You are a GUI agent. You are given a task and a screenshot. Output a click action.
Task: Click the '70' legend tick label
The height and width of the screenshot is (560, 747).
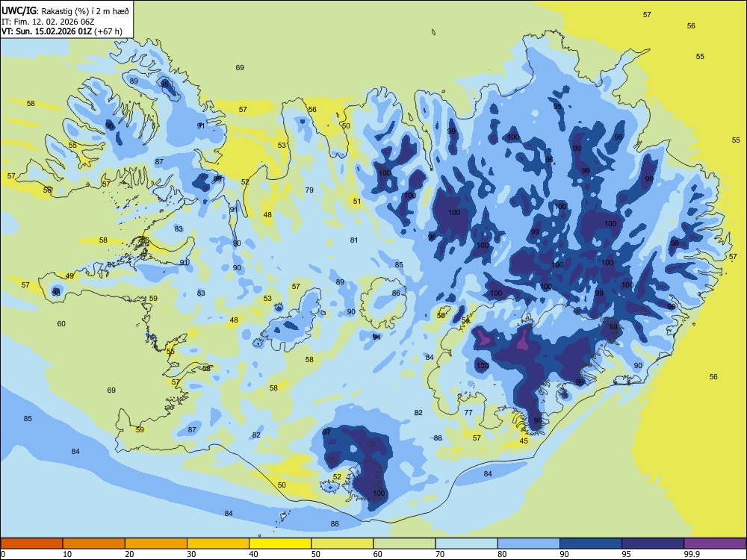click(440, 554)
